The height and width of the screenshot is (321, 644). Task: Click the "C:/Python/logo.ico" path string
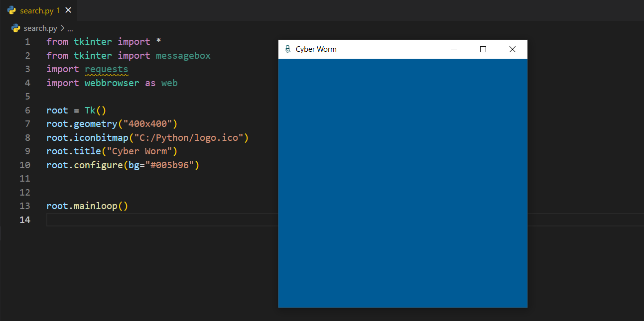coord(188,137)
